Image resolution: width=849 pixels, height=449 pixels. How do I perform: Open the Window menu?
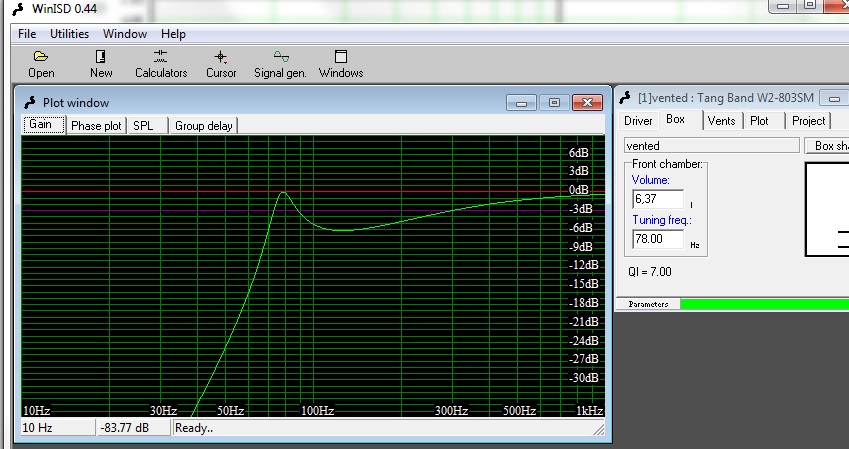pyautogui.click(x=125, y=34)
